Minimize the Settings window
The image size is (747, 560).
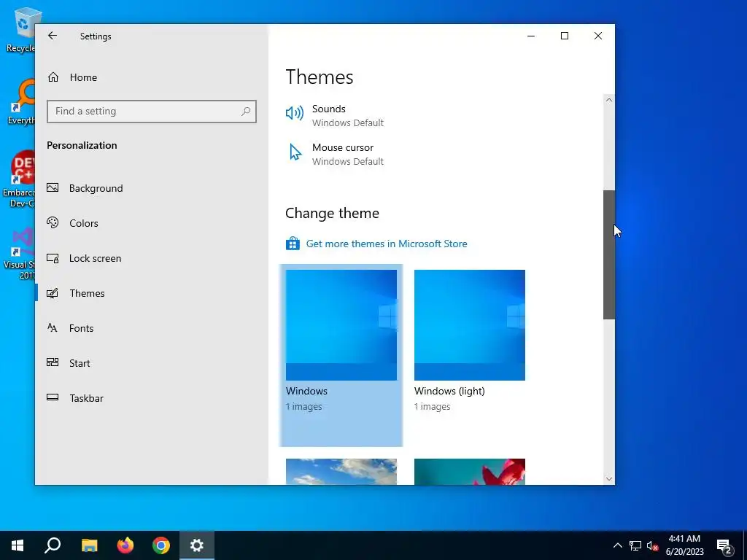(x=531, y=36)
